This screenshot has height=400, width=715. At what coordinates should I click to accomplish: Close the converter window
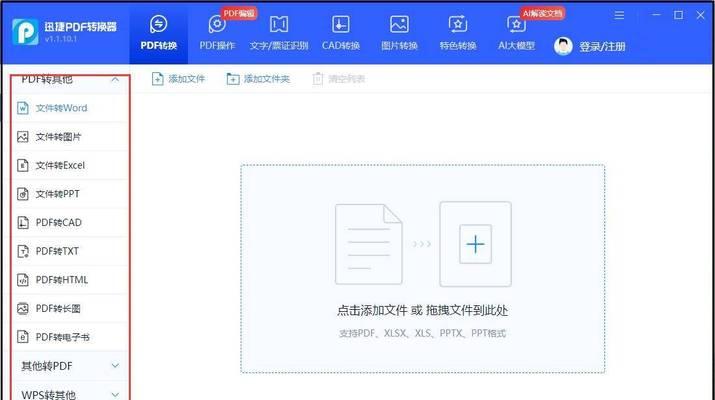pyautogui.click(x=701, y=15)
